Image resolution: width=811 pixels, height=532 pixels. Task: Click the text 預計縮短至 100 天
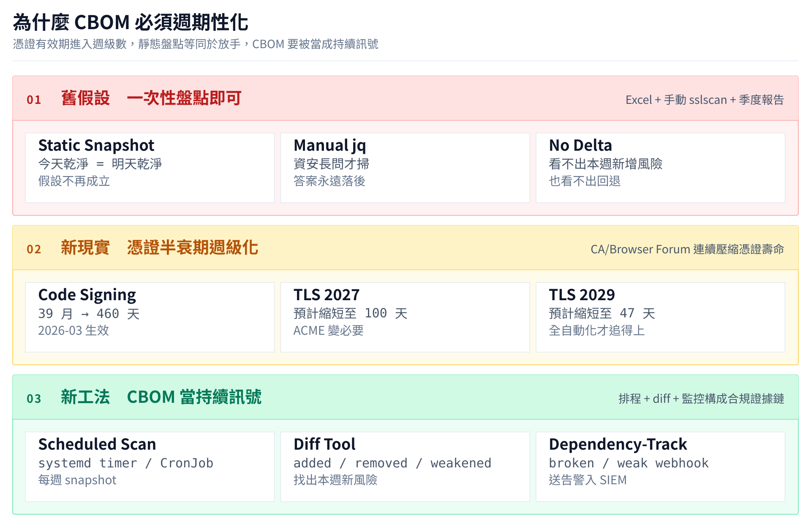350,313
